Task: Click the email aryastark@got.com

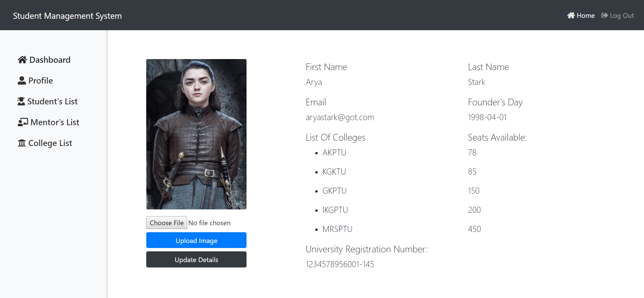Action: (340, 117)
